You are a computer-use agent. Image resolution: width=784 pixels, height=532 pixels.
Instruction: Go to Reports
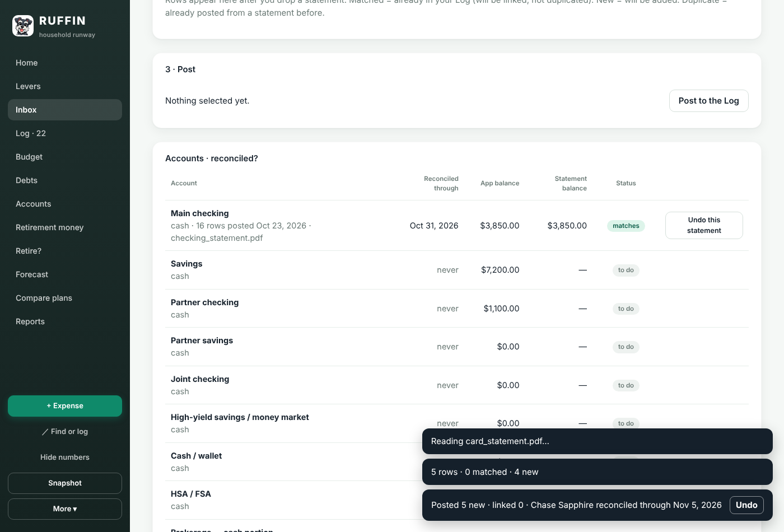[x=65, y=321]
